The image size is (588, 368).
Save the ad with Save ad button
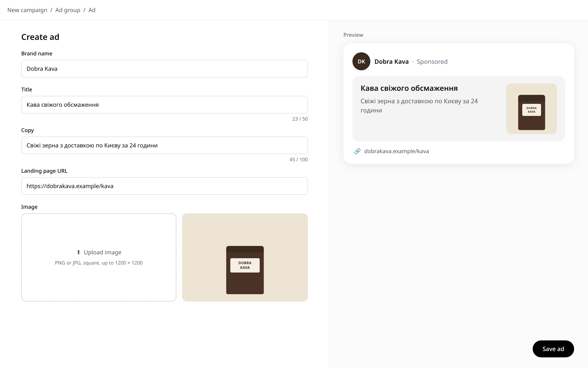(553, 349)
